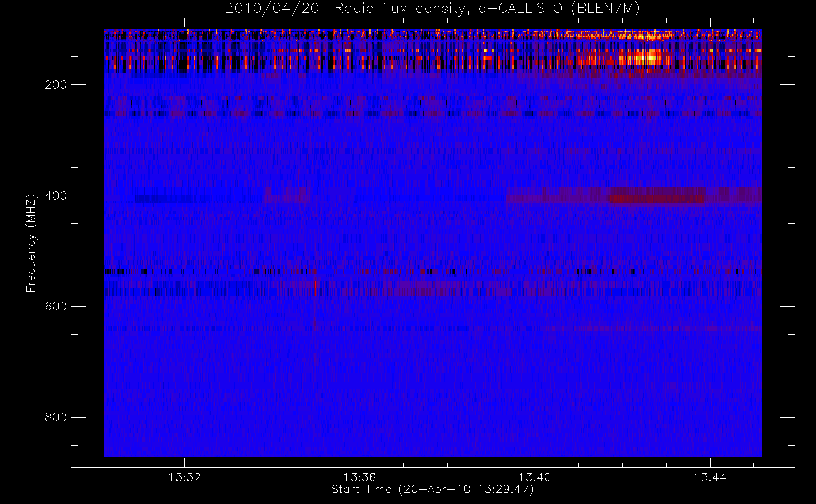Click the '200' frequency tick label

[55, 85]
